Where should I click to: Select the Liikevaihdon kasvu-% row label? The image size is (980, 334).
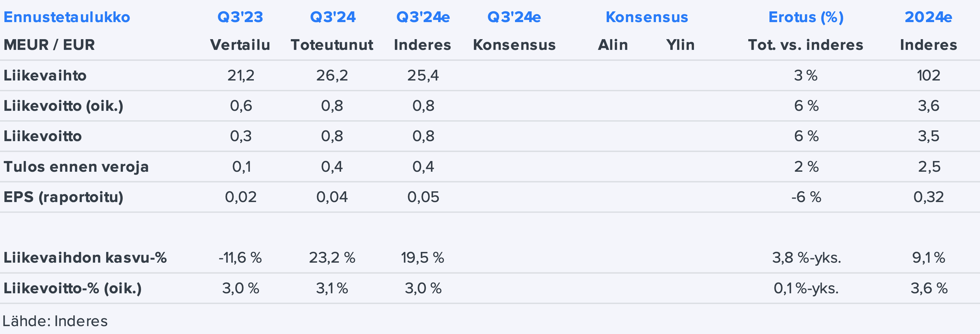click(85, 258)
